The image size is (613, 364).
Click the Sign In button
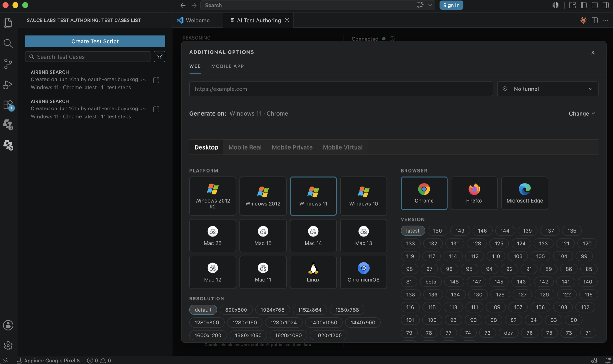click(x=451, y=5)
